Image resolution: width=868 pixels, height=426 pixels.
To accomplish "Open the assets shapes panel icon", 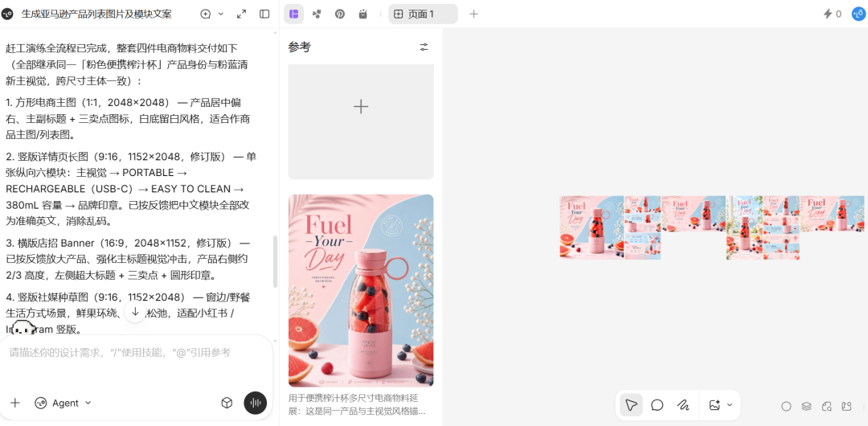I will (x=317, y=14).
